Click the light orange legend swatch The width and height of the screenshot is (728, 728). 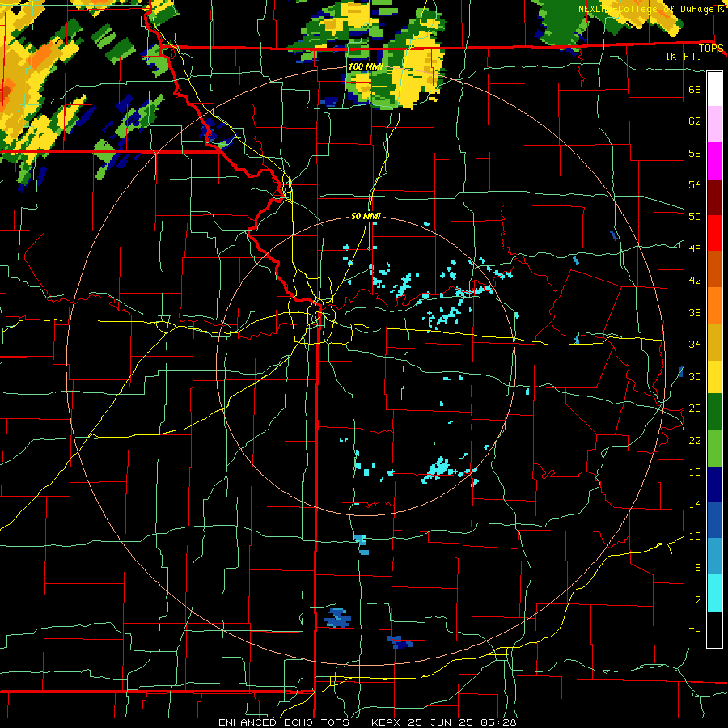click(714, 306)
